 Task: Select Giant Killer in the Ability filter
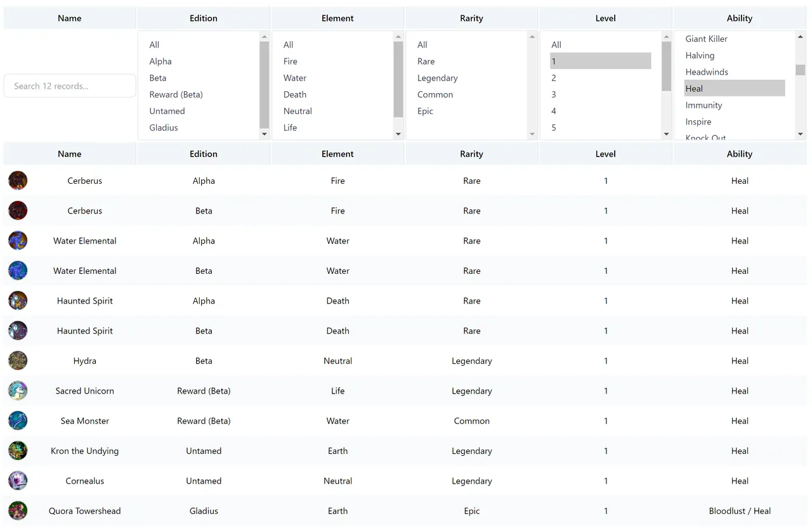click(x=735, y=39)
